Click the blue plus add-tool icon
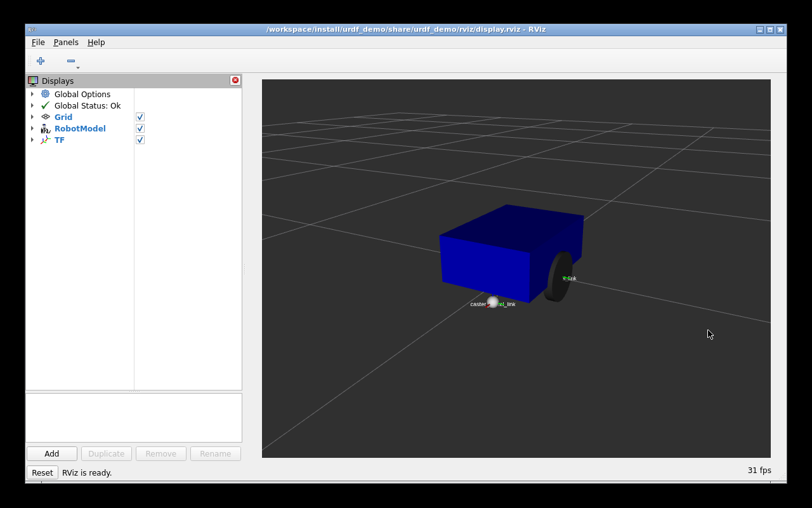 pos(41,61)
